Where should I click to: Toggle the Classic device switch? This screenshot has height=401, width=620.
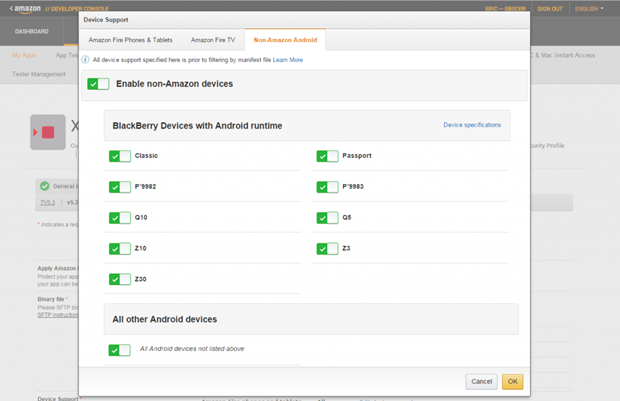tap(120, 156)
